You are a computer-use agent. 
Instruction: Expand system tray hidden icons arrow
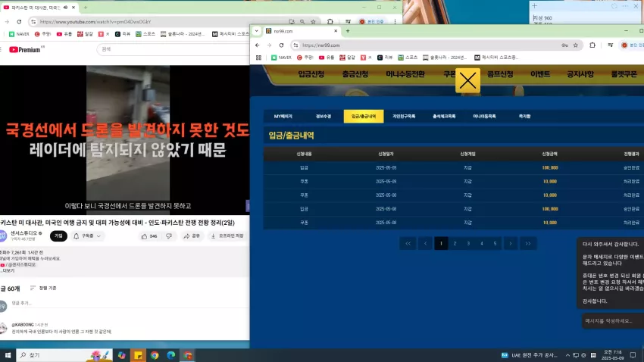[567, 355]
